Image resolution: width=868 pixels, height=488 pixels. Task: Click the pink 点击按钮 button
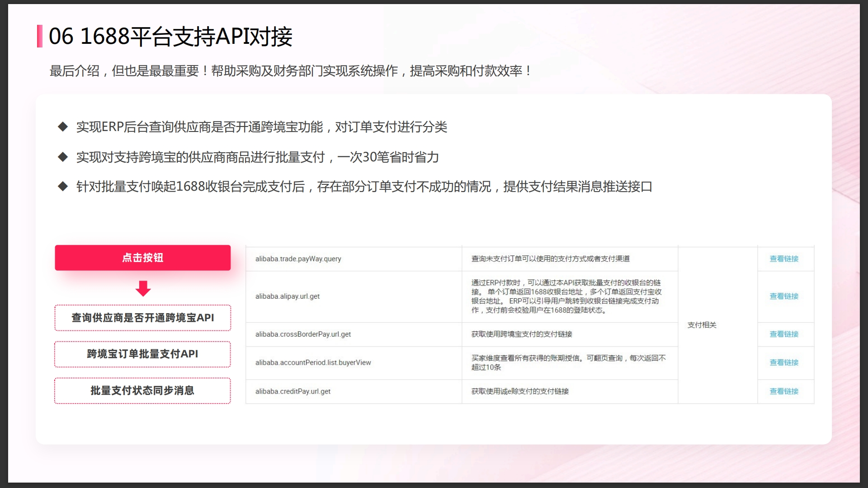[x=142, y=258]
